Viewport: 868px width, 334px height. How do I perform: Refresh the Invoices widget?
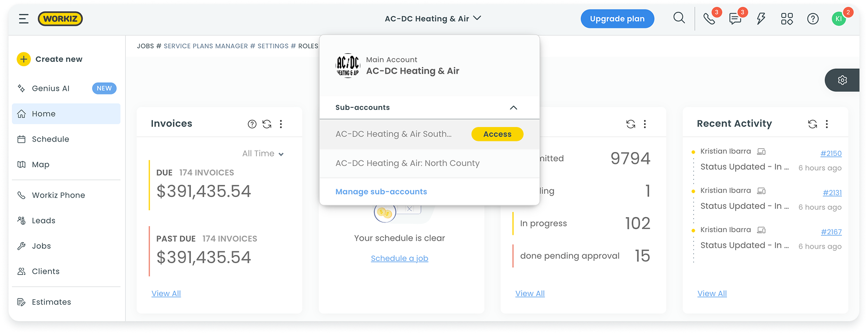[267, 124]
